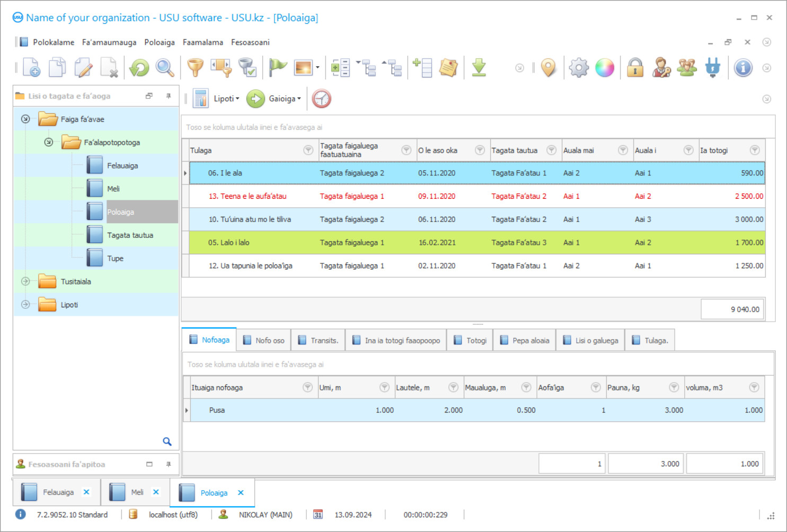Click the red clock icon
This screenshot has height=532, width=787.
tap(321, 99)
